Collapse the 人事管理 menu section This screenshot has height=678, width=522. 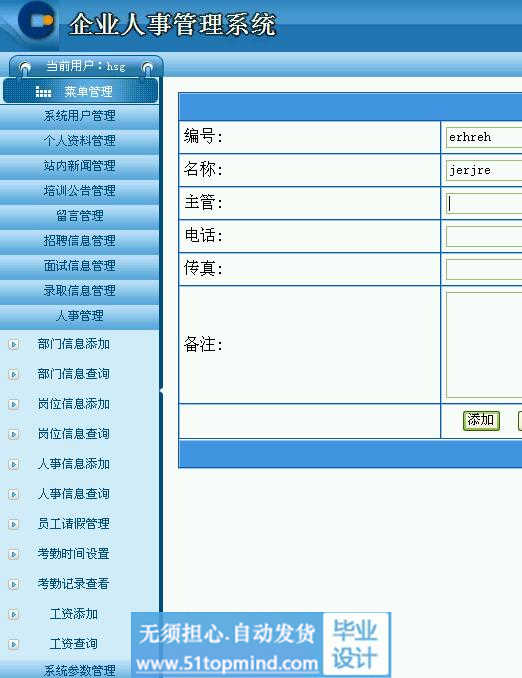[x=80, y=316]
